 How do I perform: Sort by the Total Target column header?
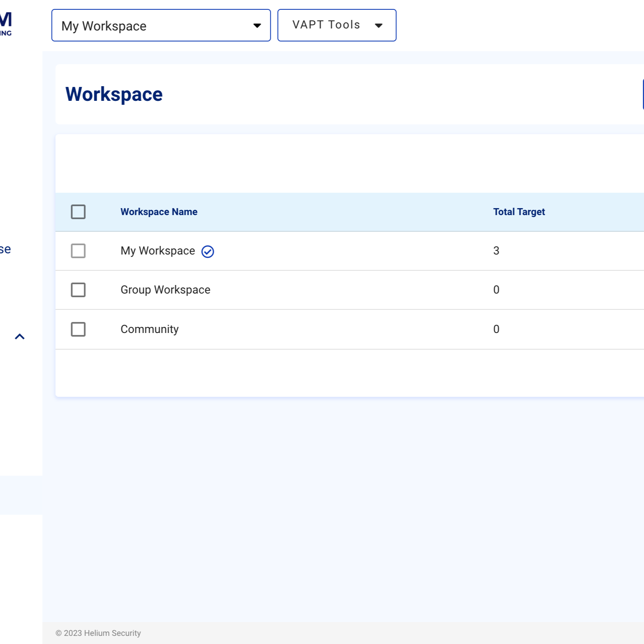pyautogui.click(x=519, y=212)
